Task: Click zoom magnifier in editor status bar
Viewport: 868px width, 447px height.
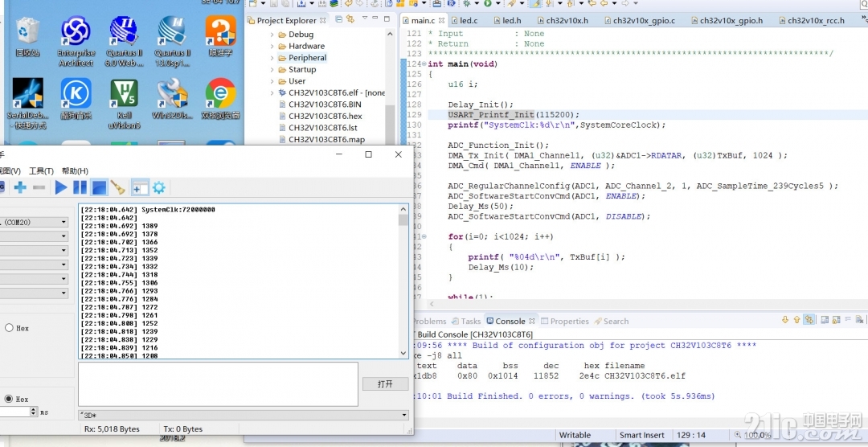Action: 739,436
